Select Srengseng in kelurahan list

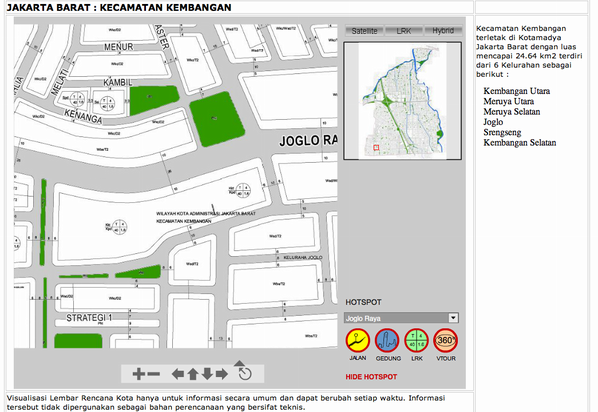[x=502, y=132]
